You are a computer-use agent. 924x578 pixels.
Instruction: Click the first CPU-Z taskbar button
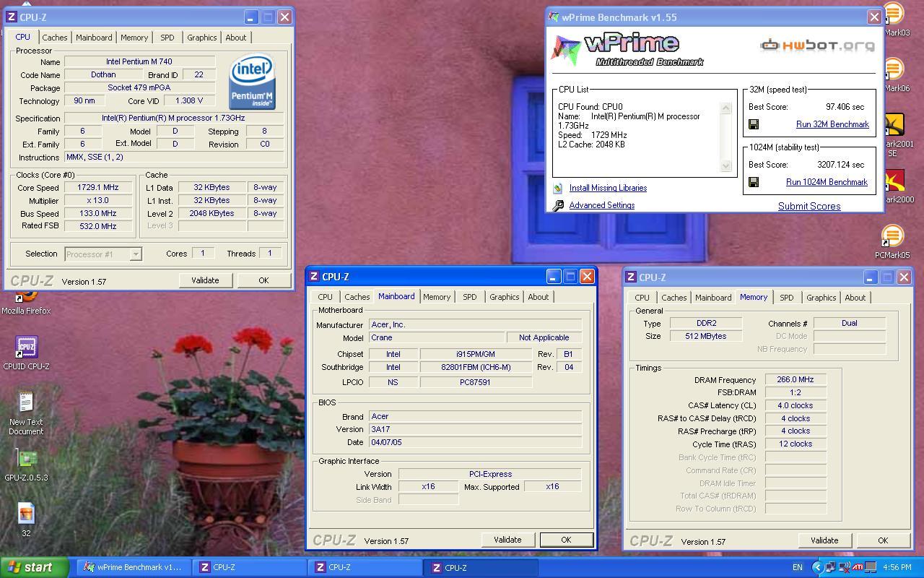tap(249, 567)
